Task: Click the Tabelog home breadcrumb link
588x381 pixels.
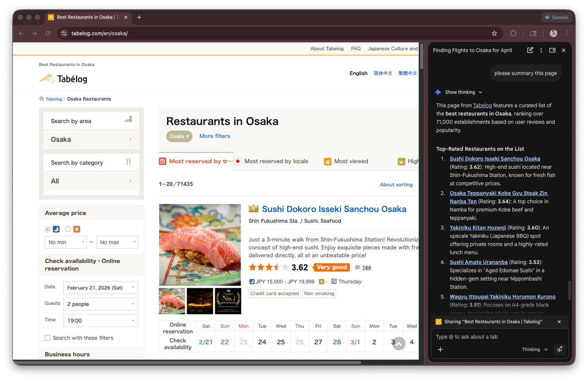Action: point(53,99)
